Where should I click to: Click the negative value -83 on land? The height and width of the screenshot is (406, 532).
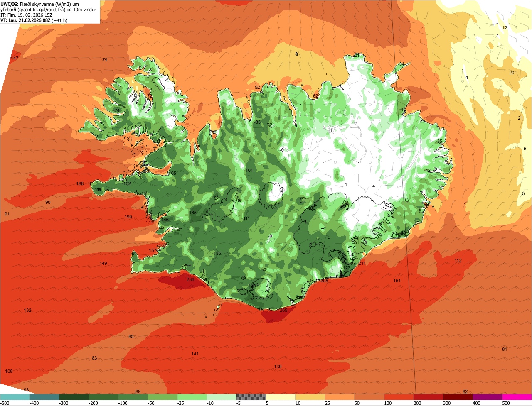click(257, 122)
